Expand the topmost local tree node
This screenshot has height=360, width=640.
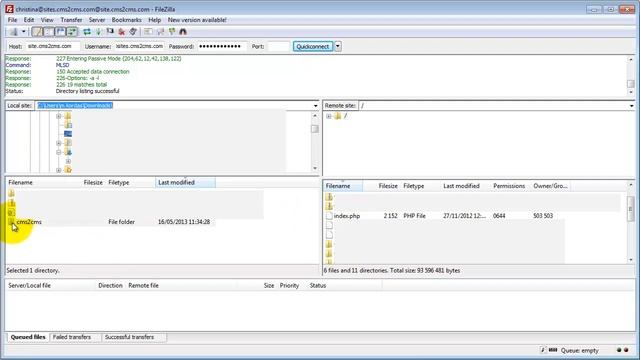coord(58,116)
